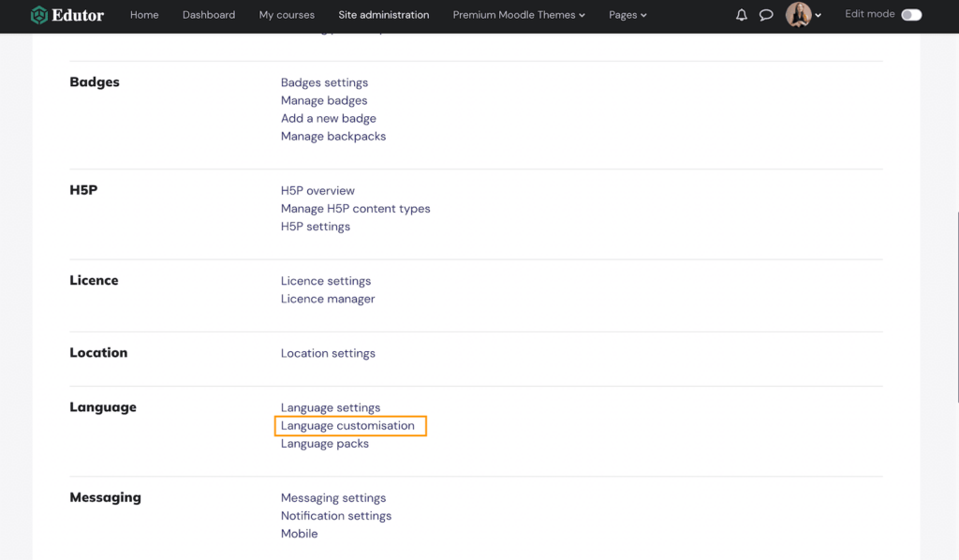Expand the user account chevron menu

[x=818, y=17]
